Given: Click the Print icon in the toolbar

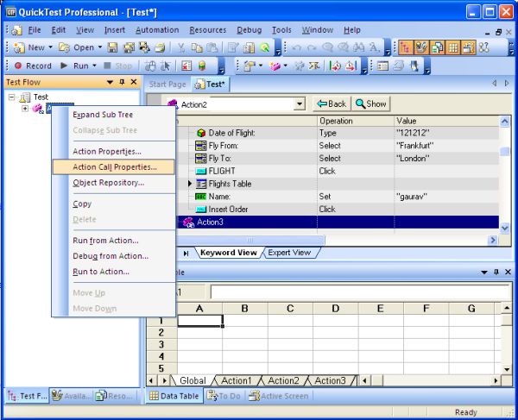Looking at the screenshot, I should click(x=161, y=47).
